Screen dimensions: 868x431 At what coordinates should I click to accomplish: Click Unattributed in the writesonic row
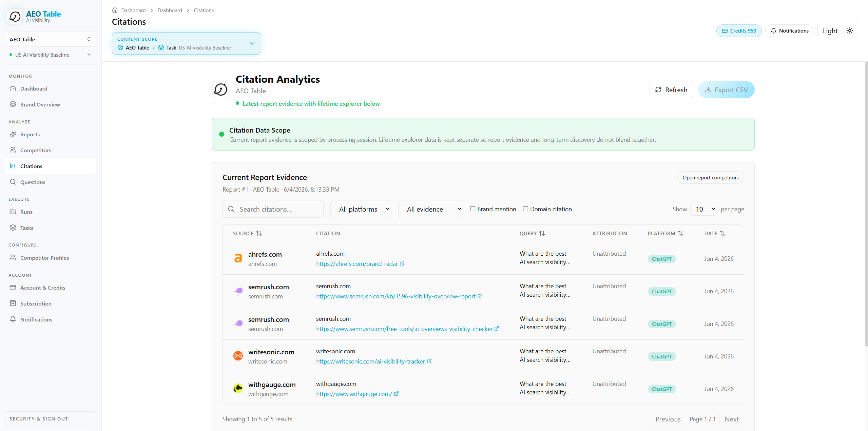(x=609, y=351)
